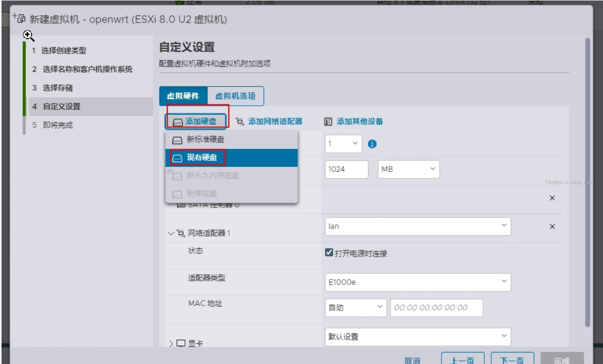
Task: Click the 添加网络适配器 label
Action: point(275,121)
